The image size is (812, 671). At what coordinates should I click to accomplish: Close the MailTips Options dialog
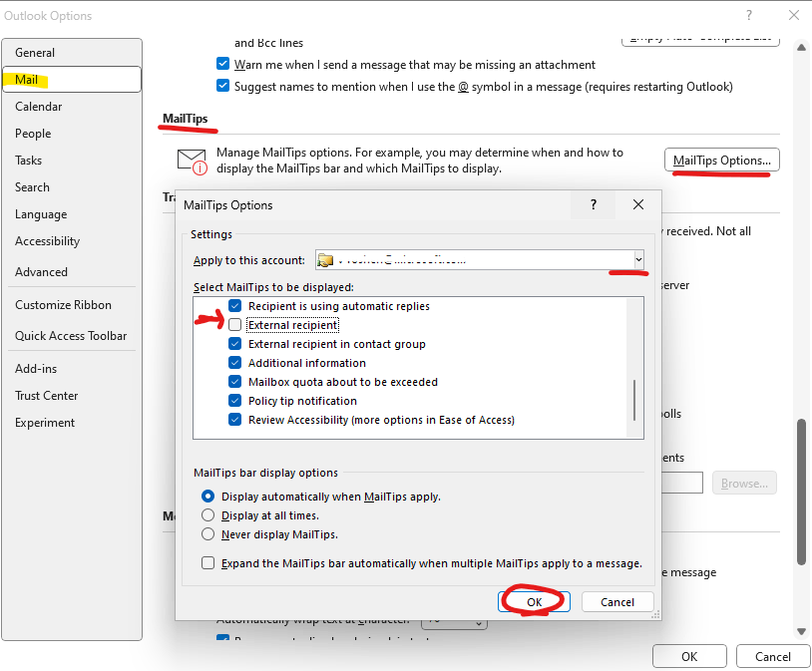click(638, 204)
